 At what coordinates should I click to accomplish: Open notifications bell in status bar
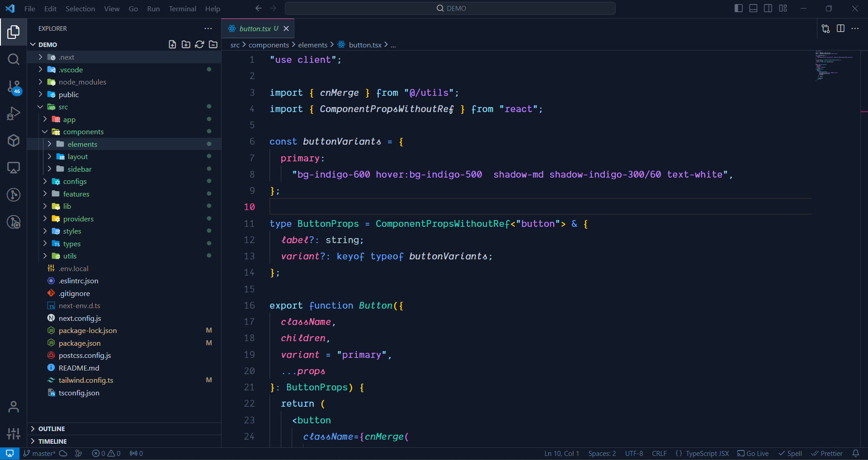click(x=855, y=453)
